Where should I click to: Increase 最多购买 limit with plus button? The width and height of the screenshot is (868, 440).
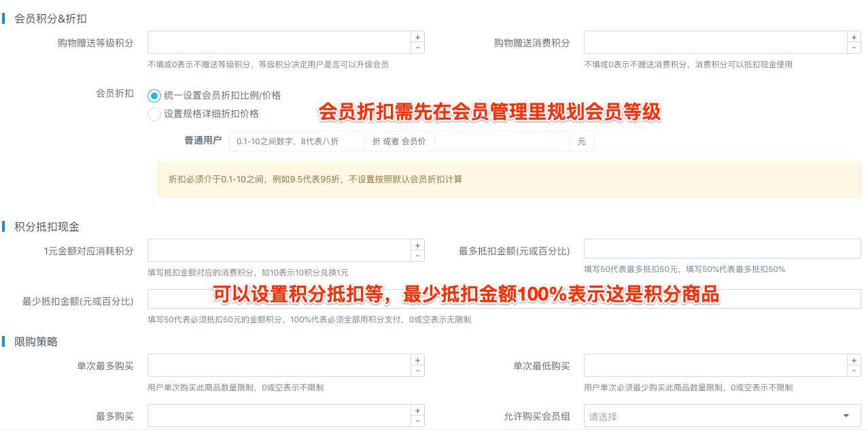pos(417,411)
